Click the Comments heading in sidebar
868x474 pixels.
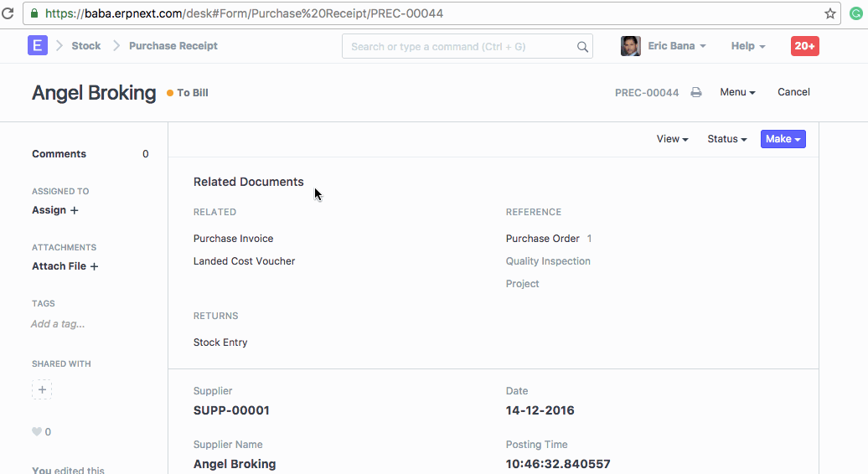[59, 154]
